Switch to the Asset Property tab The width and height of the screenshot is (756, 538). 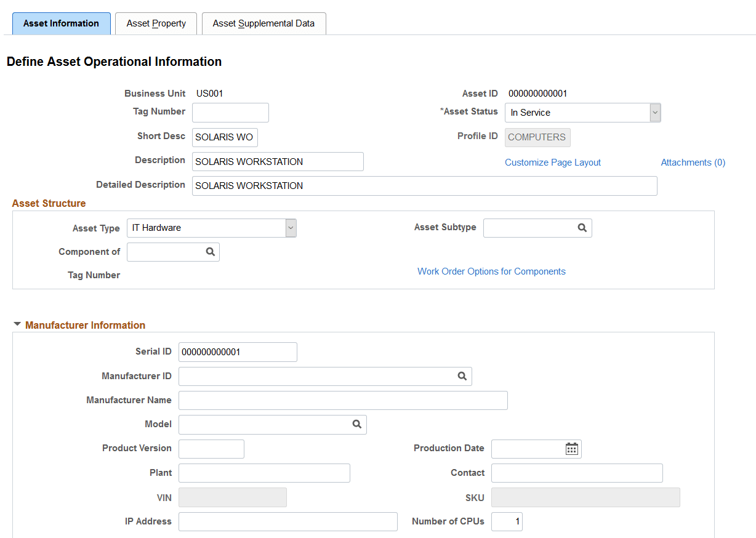click(x=155, y=23)
